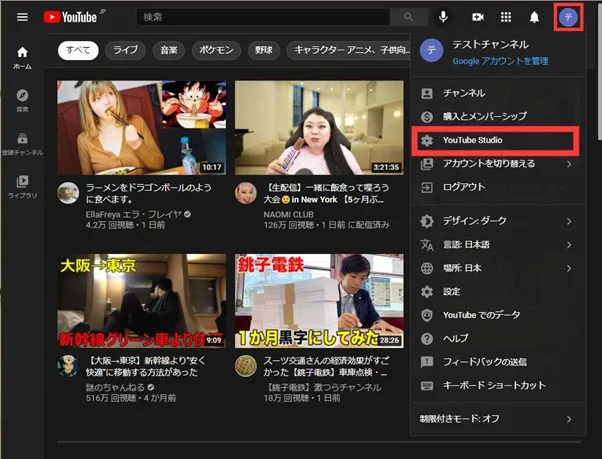Click the Google アカウントを管理 link

point(500,61)
